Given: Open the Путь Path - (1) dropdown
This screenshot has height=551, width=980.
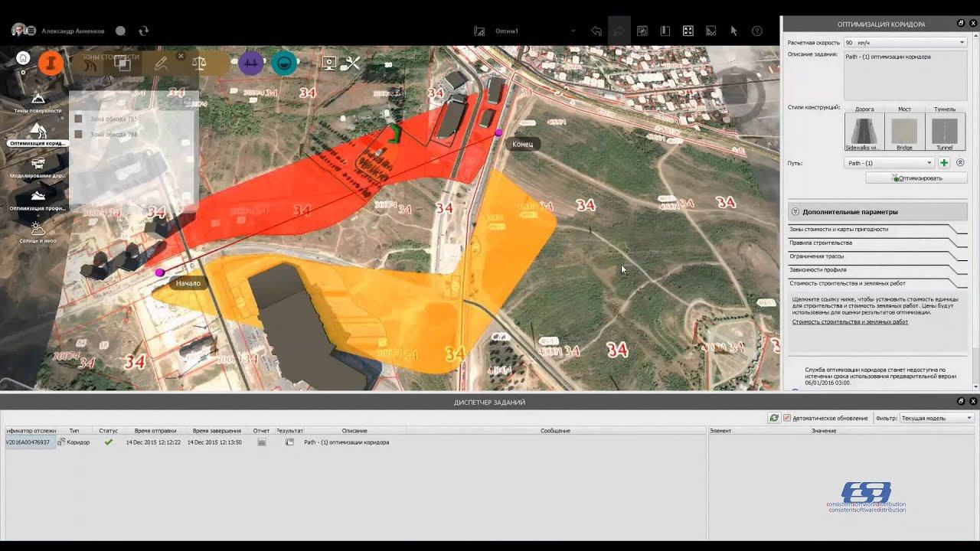Looking at the screenshot, I should [890, 163].
